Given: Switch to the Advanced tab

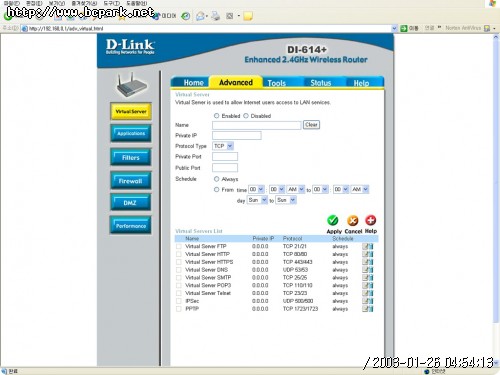Looking at the screenshot, I should (236, 82).
